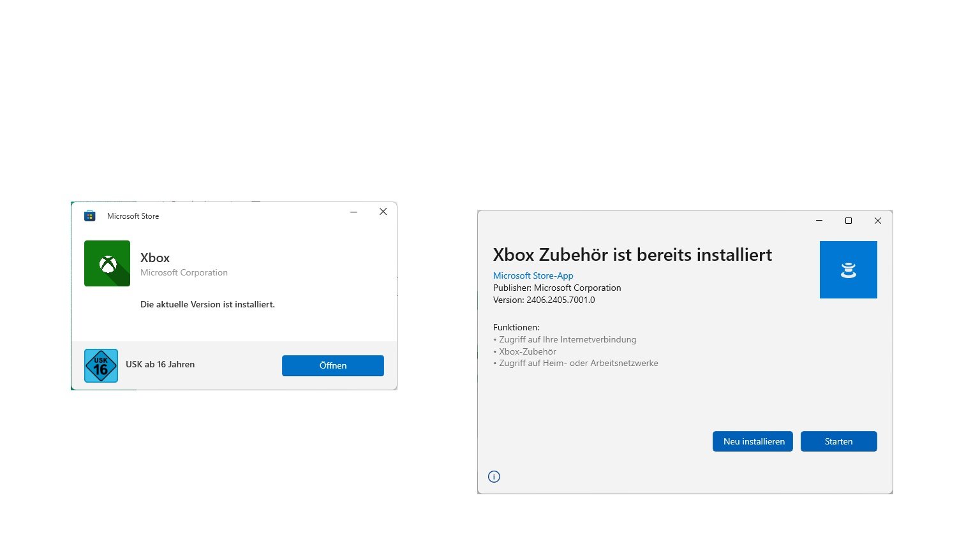
Task: Click Neu installieren button
Action: click(x=753, y=441)
